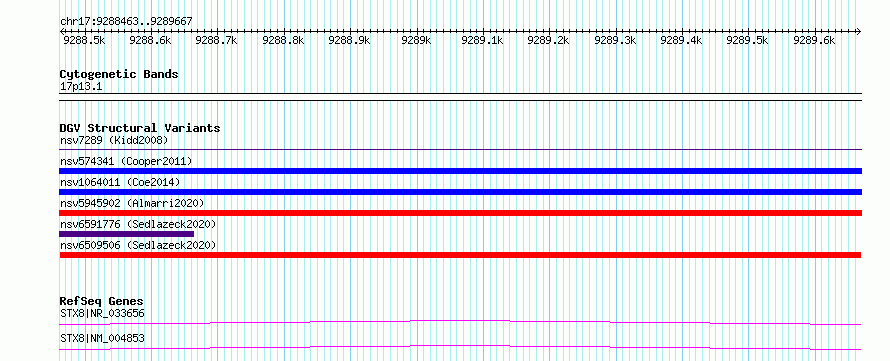
Task: Select variant label nsv5945902 (Almarri2020)
Action: coord(132,203)
